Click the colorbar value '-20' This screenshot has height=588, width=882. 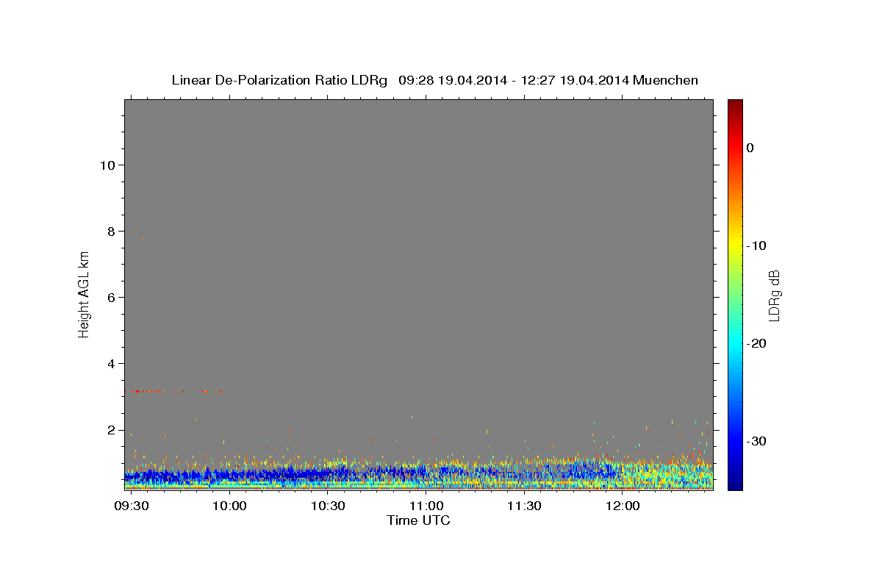[x=757, y=343]
